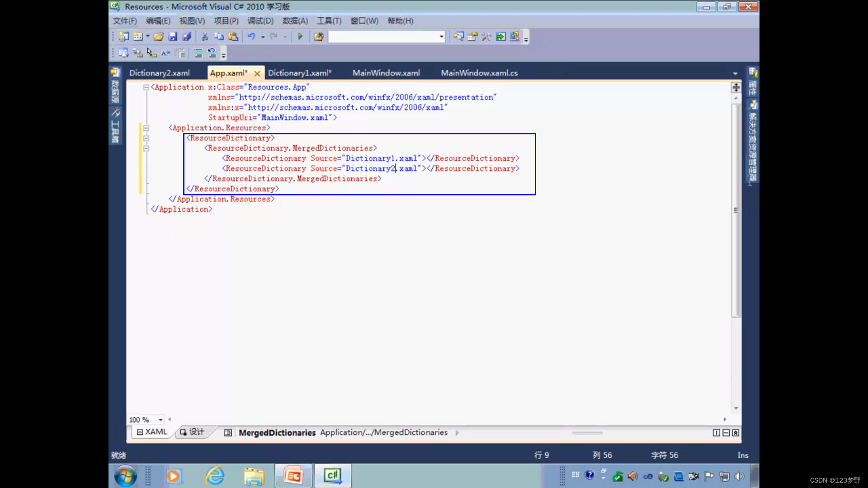Open the 项目(P) menu

click(226, 21)
